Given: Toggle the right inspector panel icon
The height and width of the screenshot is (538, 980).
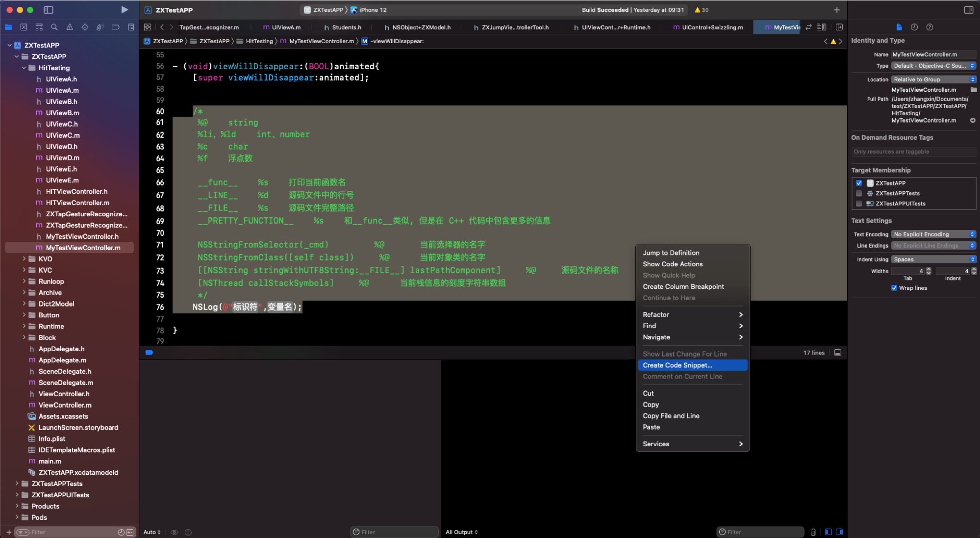Looking at the screenshot, I should tap(969, 10).
